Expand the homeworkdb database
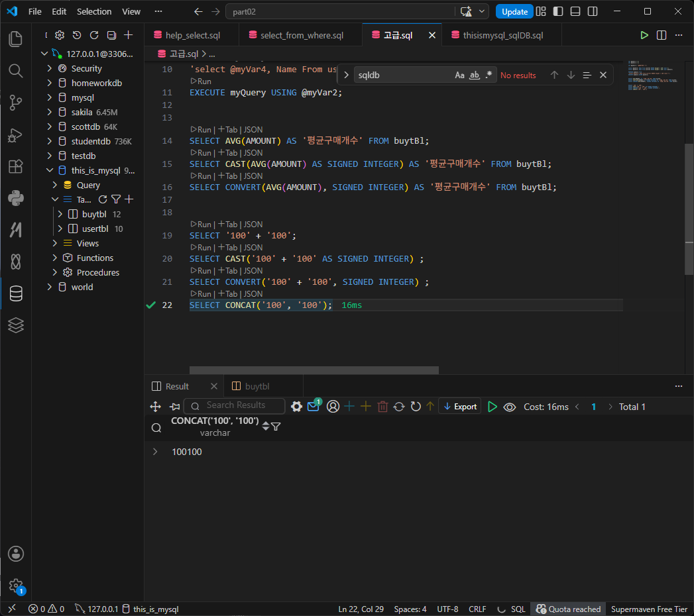694x616 pixels. pos(50,83)
